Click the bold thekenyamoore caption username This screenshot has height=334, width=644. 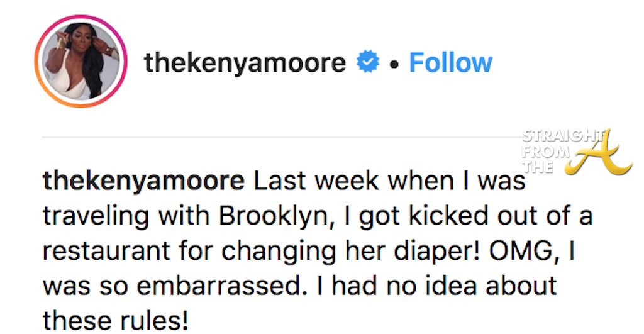coord(143,182)
